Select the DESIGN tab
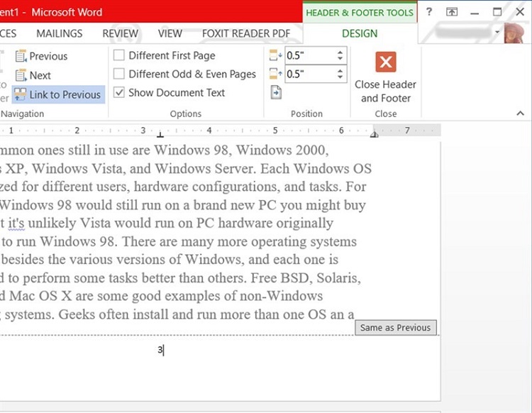The width and height of the screenshot is (532, 413). [360, 33]
